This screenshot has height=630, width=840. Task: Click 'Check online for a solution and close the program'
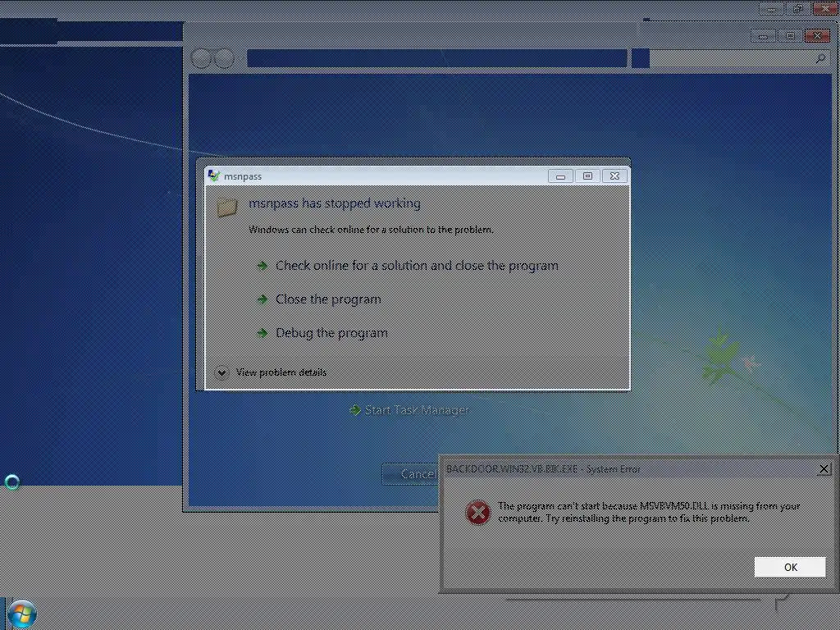click(x=417, y=266)
